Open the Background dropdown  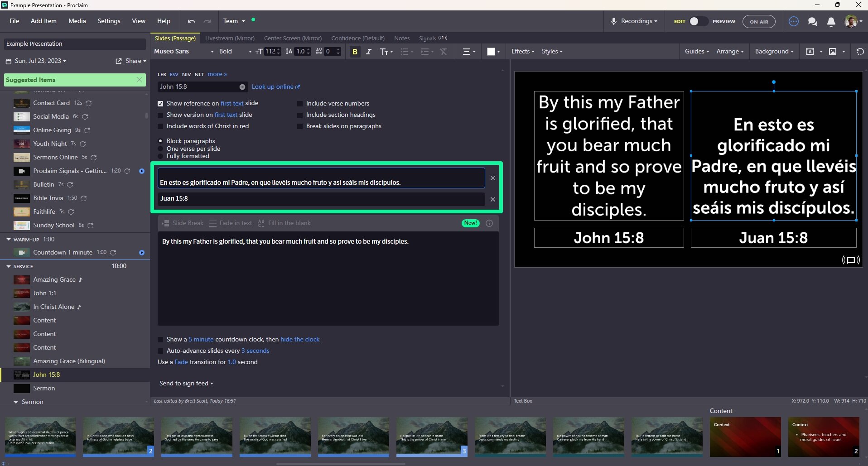pos(774,52)
